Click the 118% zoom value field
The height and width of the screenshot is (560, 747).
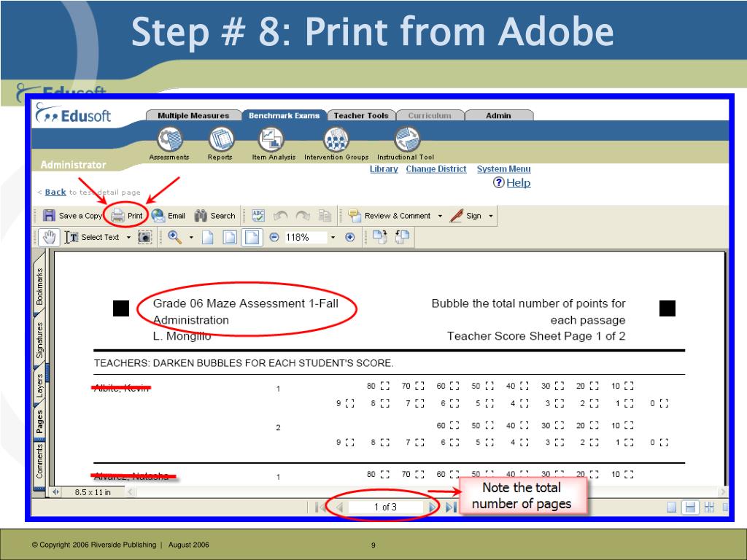point(306,237)
